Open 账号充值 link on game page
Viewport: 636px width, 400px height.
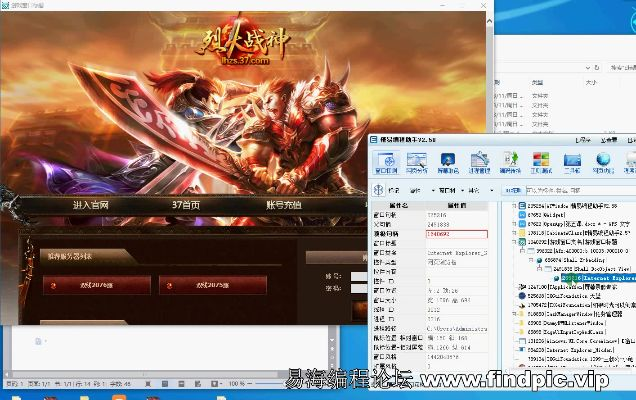284,205
